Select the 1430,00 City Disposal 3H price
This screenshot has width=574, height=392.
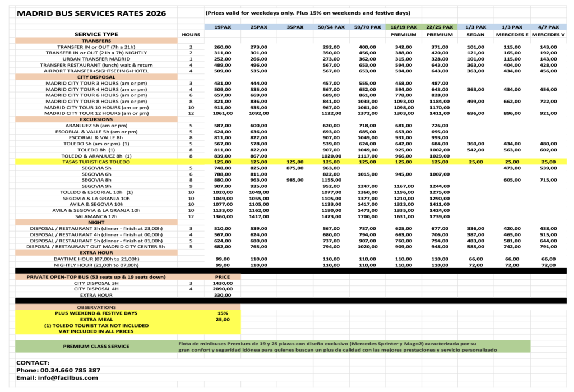pyautogui.click(x=223, y=283)
